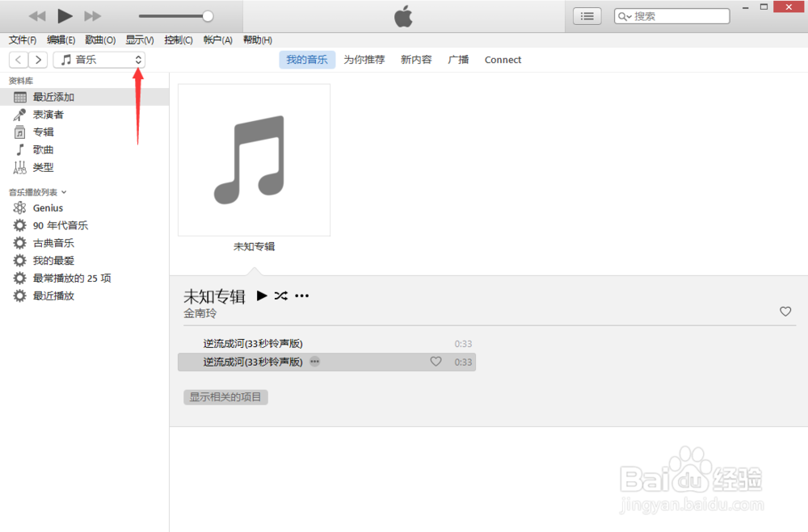Open the list view selector in the toolbar

pos(587,15)
